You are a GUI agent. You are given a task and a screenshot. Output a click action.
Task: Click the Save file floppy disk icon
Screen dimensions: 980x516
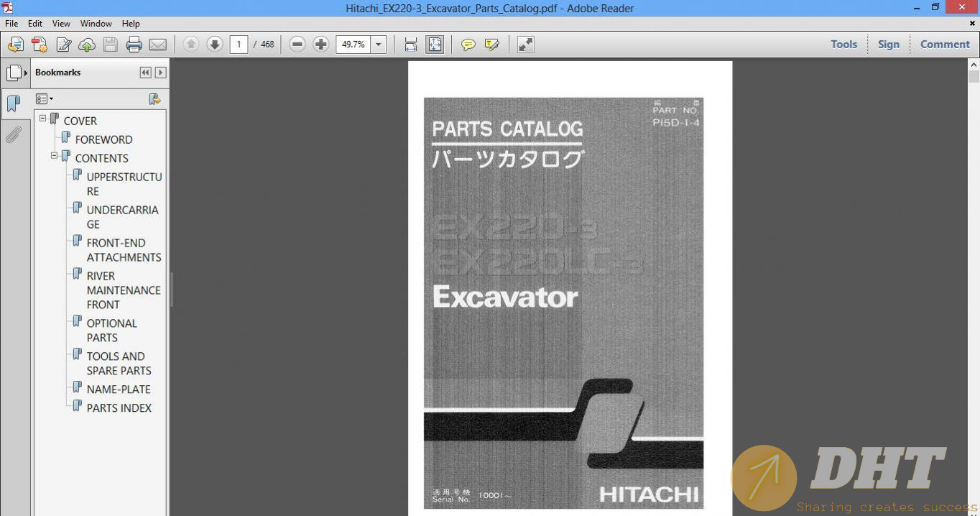[x=110, y=45]
